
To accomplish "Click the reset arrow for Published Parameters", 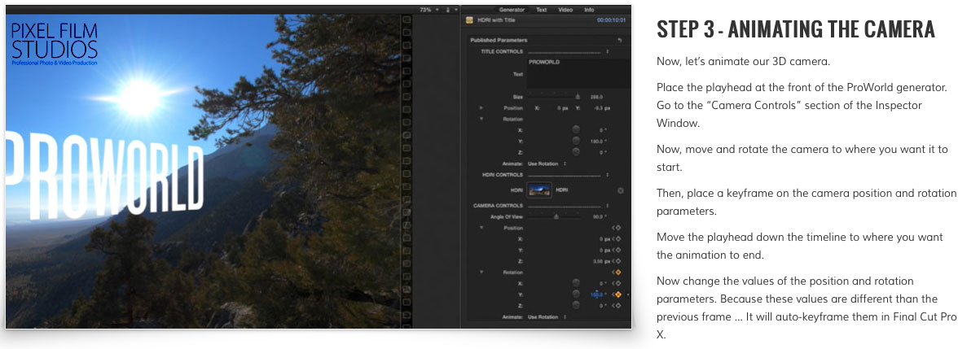I will [619, 40].
